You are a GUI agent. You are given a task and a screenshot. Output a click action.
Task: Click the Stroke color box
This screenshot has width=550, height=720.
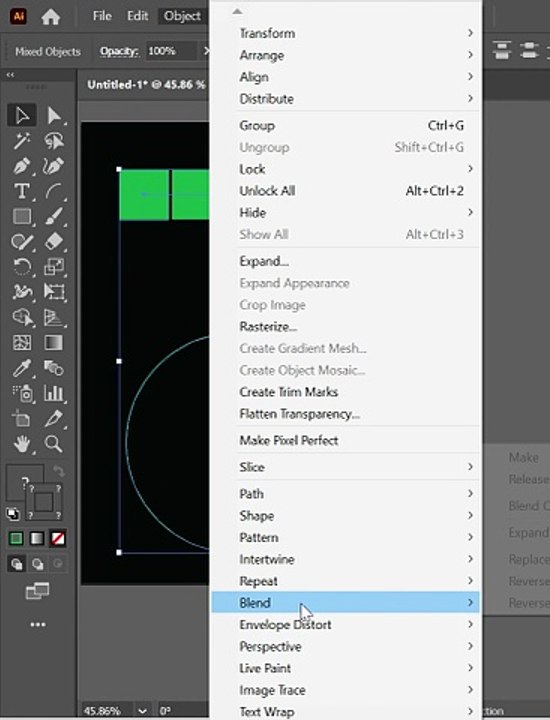pyautogui.click(x=44, y=501)
